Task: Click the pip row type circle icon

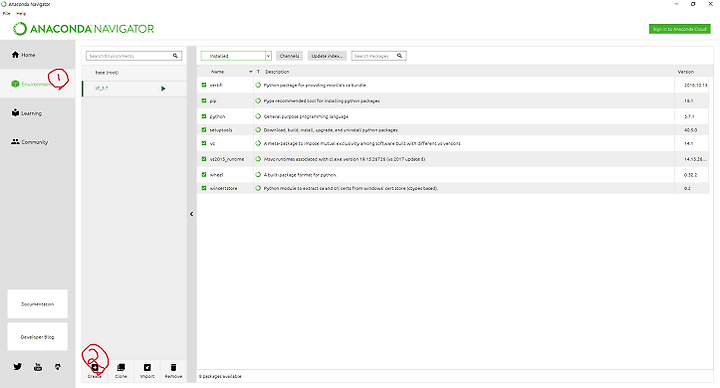Action: (258, 101)
